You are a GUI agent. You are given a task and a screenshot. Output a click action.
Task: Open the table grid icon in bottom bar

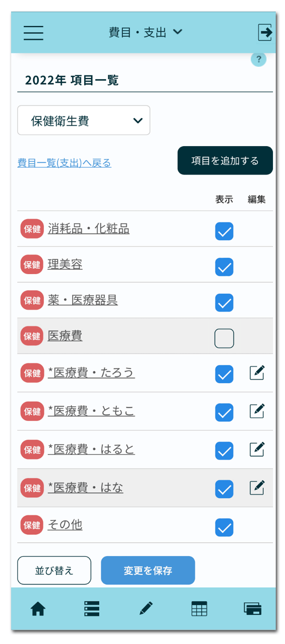tap(199, 609)
